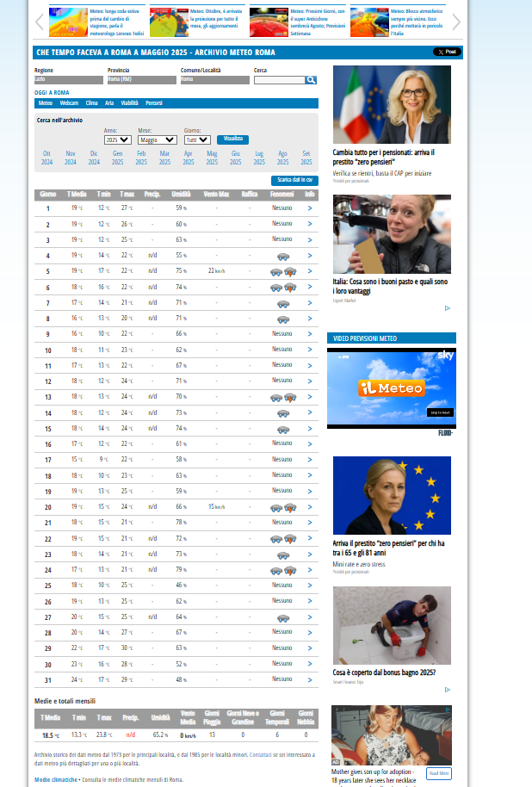Open info arrow for day 31 row
This screenshot has height=787, width=532.
coord(310,679)
